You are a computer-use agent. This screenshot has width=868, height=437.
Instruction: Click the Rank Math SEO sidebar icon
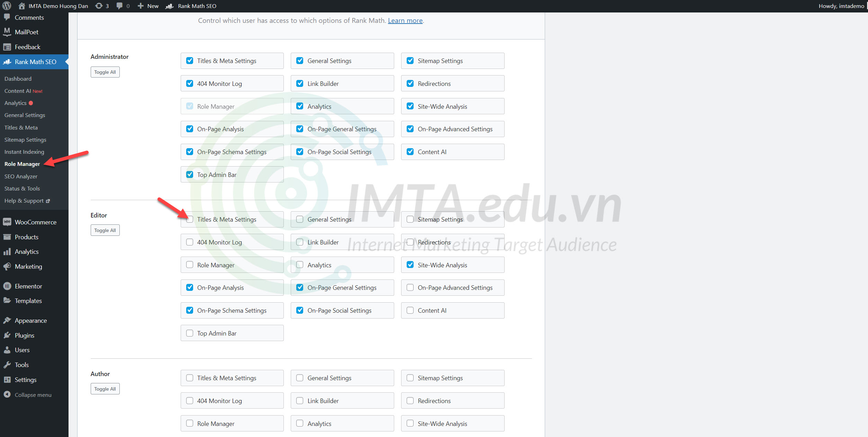click(7, 62)
